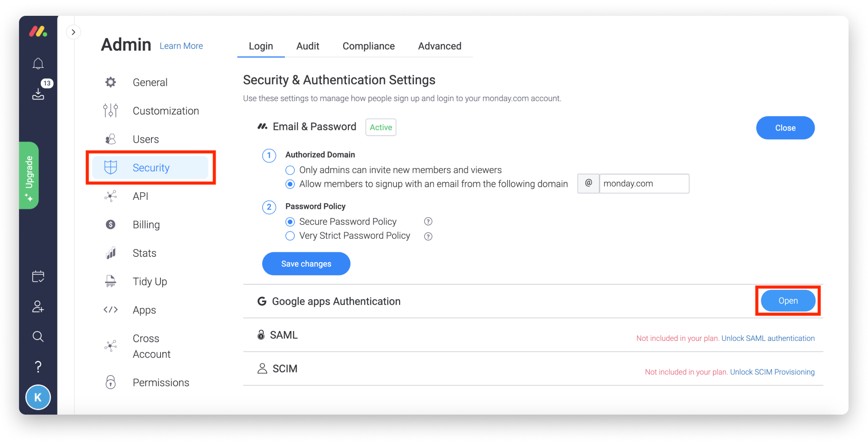
Task: Click the API nodes icon
Action: click(x=111, y=196)
